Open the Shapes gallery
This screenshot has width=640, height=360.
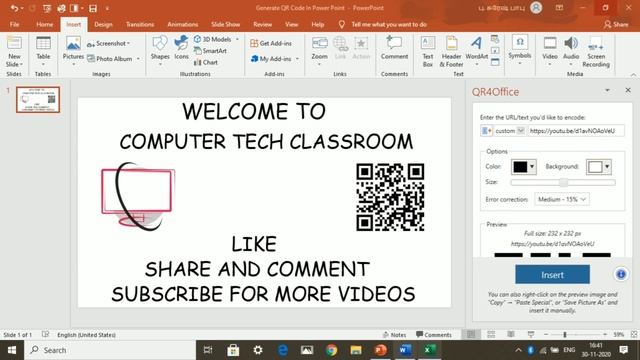[160, 51]
